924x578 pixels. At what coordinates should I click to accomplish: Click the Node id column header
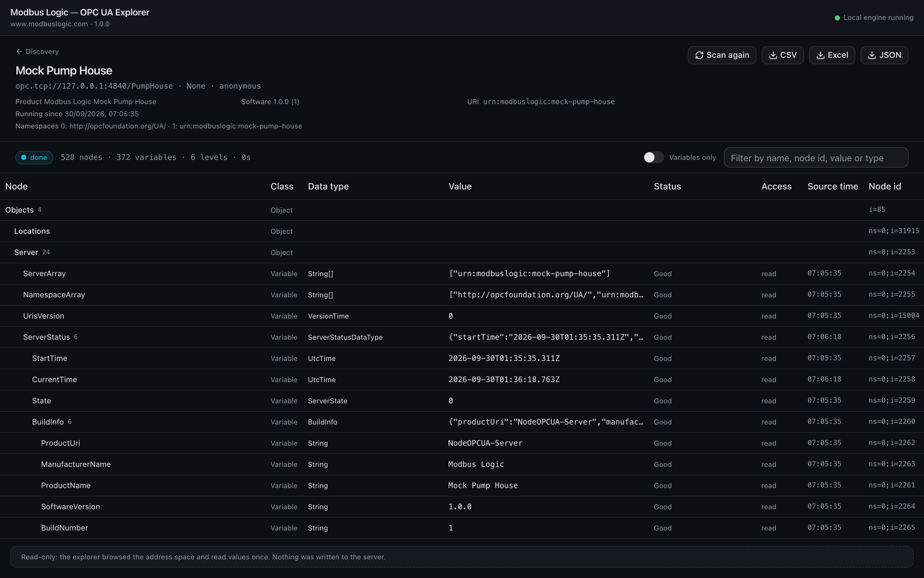pos(884,187)
